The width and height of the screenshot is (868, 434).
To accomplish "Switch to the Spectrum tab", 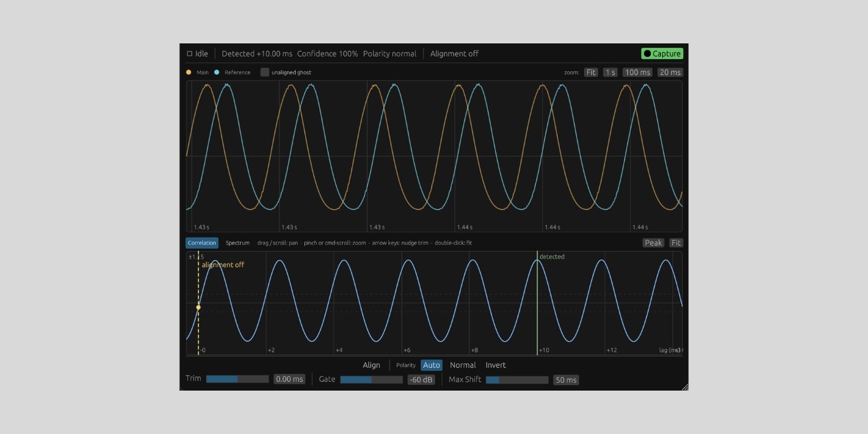I will 237,243.
